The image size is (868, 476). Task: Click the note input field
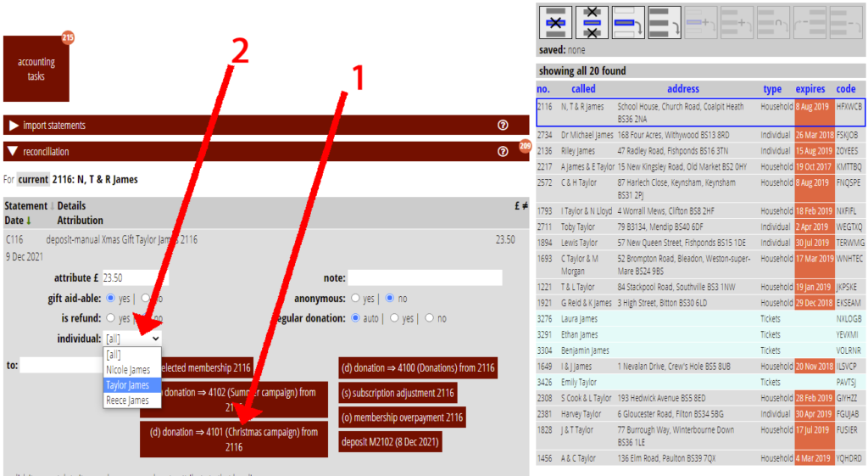pyautogui.click(x=425, y=277)
